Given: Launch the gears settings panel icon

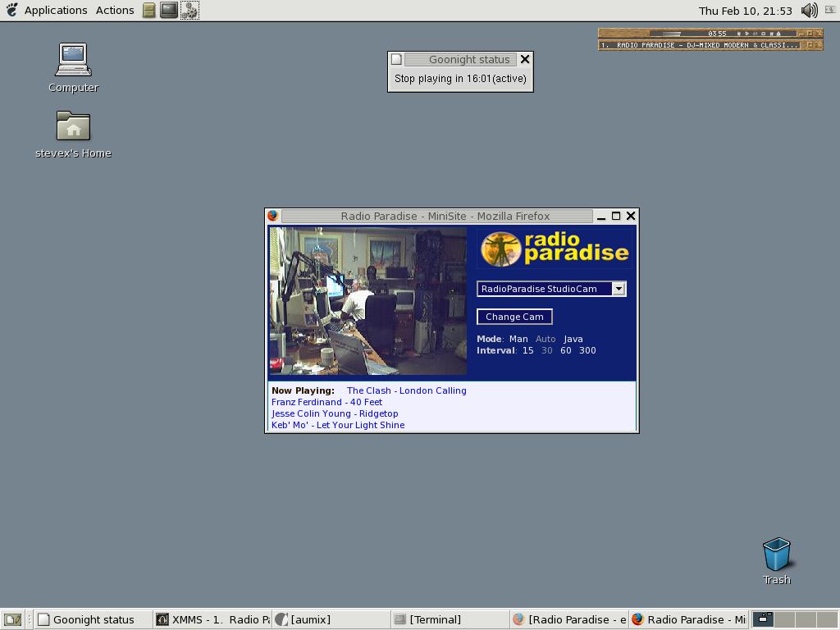Looking at the screenshot, I should click(x=189, y=10).
